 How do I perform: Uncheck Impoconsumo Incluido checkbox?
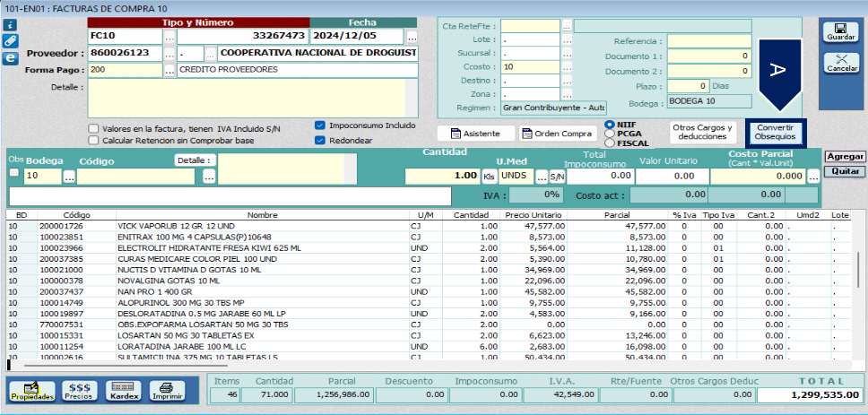(319, 125)
